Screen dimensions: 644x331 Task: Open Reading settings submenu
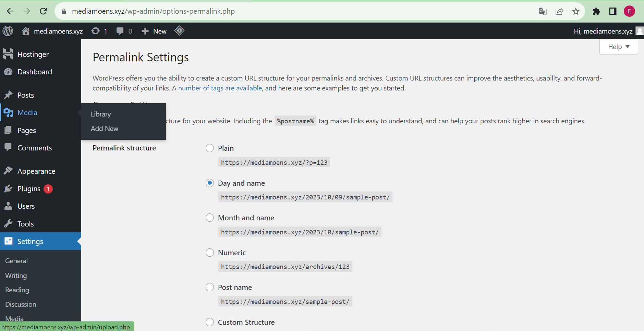click(17, 290)
